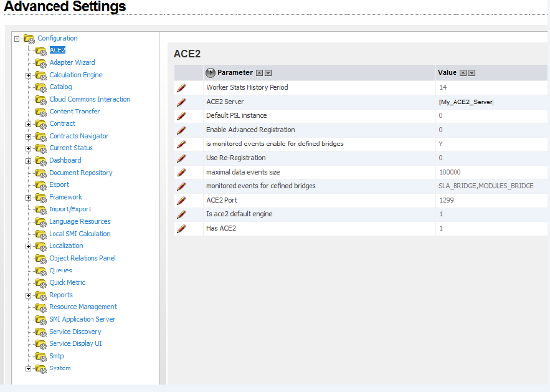This screenshot has width=550, height=392.
Task: Click the pencil for Use Re-Registration
Action: pyautogui.click(x=181, y=158)
